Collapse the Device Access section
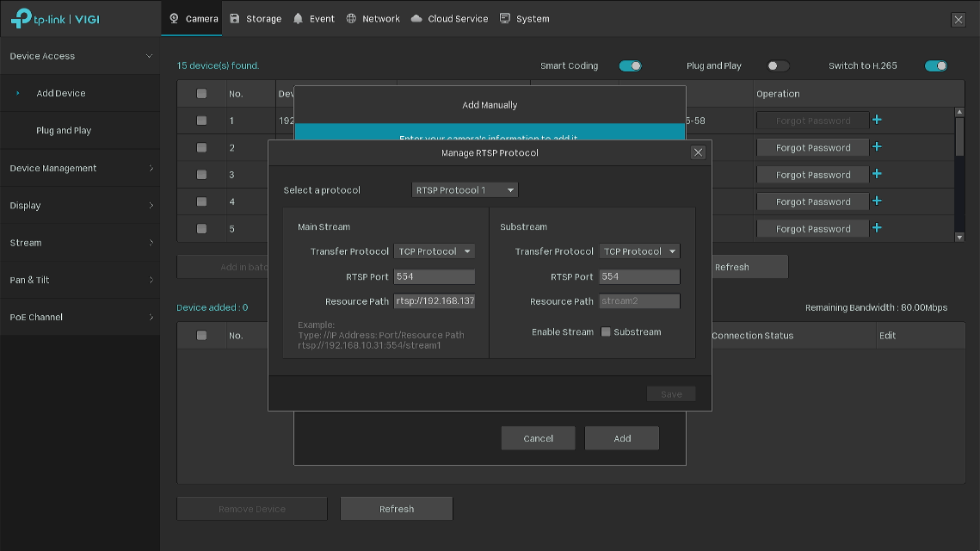Screen dimensions: 980x551 tap(80, 56)
